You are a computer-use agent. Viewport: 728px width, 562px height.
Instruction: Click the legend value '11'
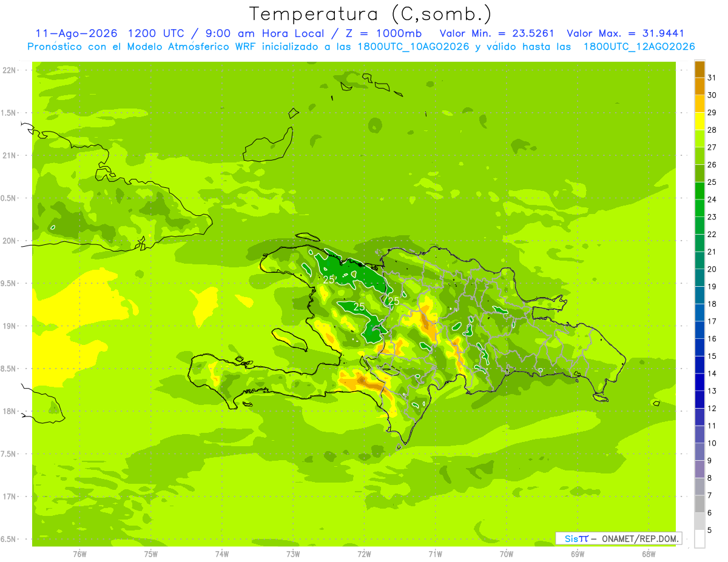(x=712, y=426)
